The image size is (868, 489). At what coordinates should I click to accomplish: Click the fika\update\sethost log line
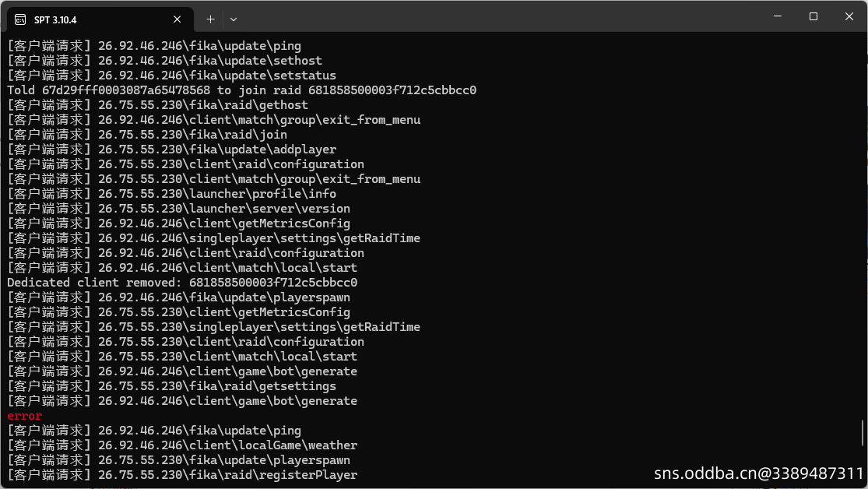pyautogui.click(x=164, y=61)
